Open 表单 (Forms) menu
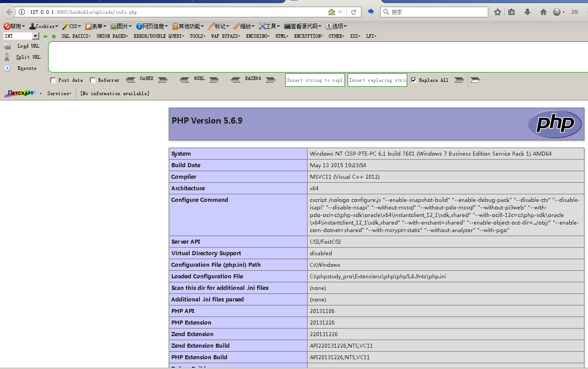The width and height of the screenshot is (588, 369). (x=96, y=26)
